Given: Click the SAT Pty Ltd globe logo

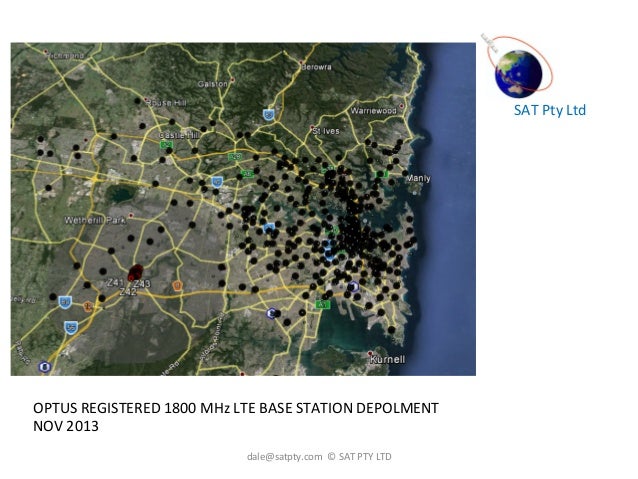Looking at the screenshot, I should [516, 70].
